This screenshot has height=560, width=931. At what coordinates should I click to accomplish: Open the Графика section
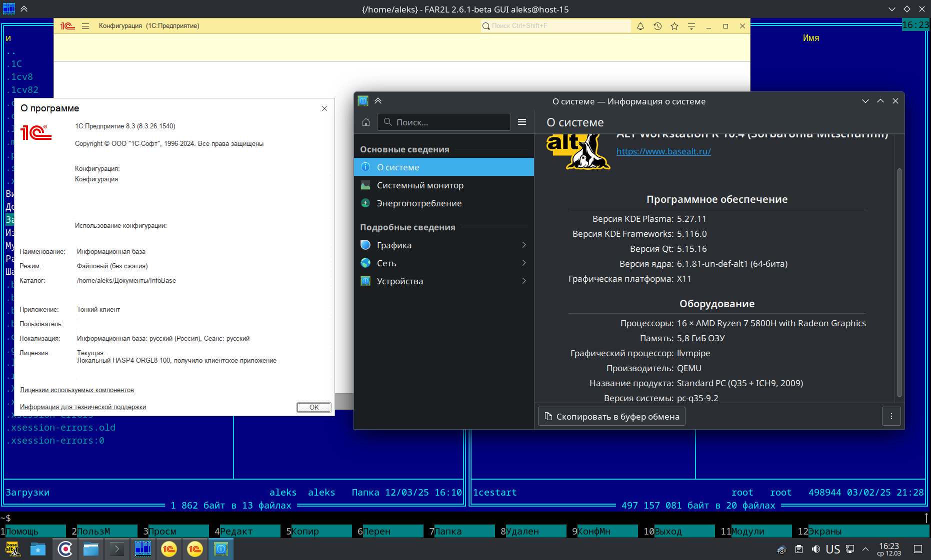point(444,245)
